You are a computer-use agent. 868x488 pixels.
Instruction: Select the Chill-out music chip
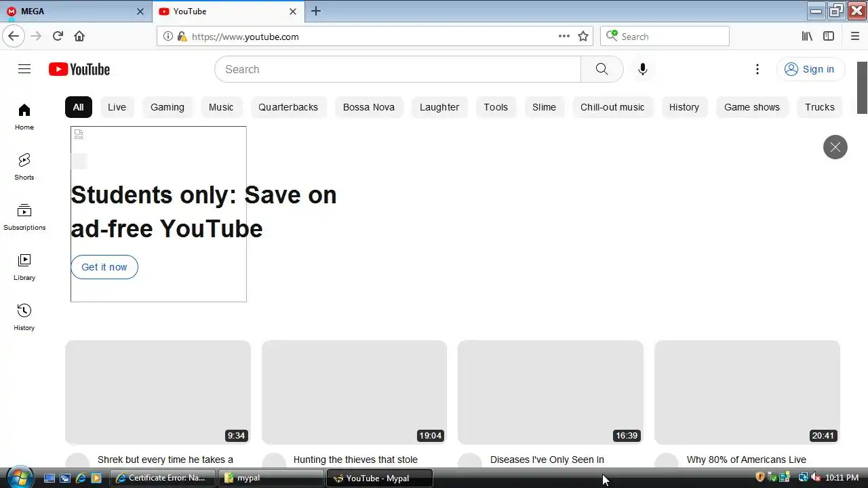click(x=612, y=107)
